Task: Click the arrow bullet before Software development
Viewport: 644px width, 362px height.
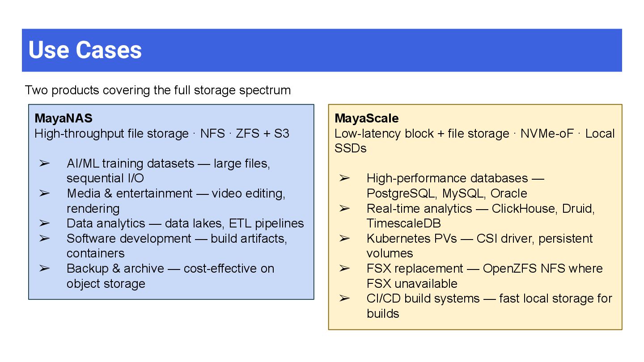Action: pyautogui.click(x=44, y=239)
